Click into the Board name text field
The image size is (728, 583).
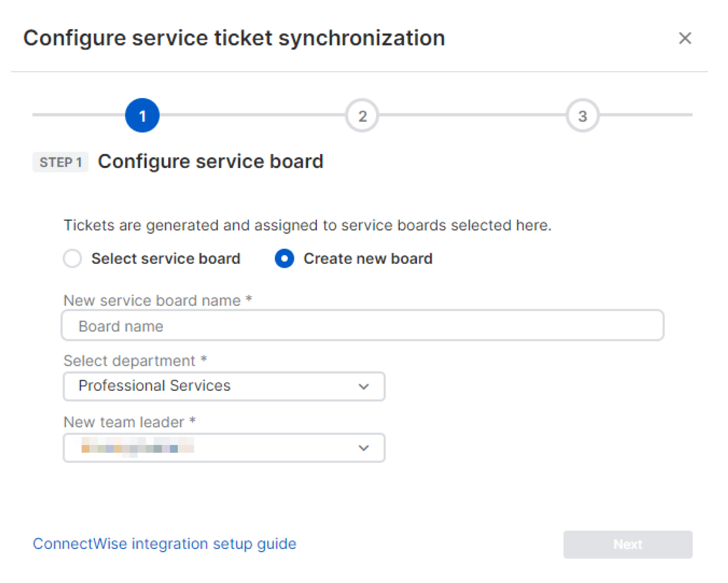(x=362, y=326)
